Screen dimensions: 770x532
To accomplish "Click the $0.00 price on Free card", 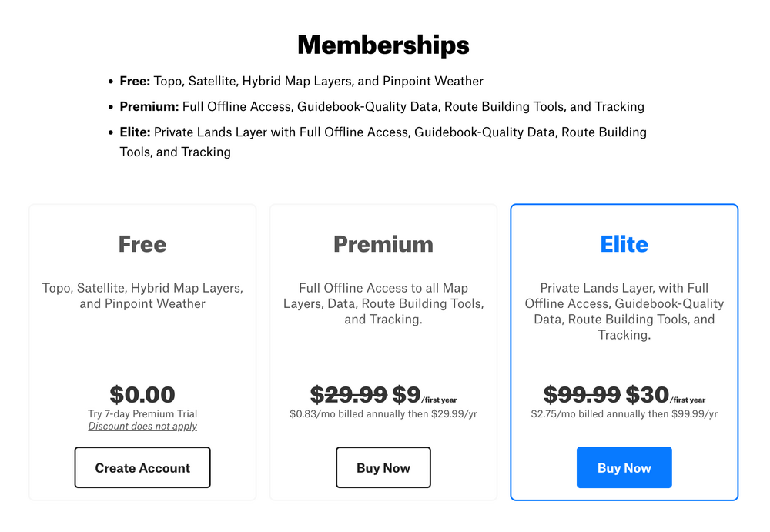I will (x=142, y=394).
